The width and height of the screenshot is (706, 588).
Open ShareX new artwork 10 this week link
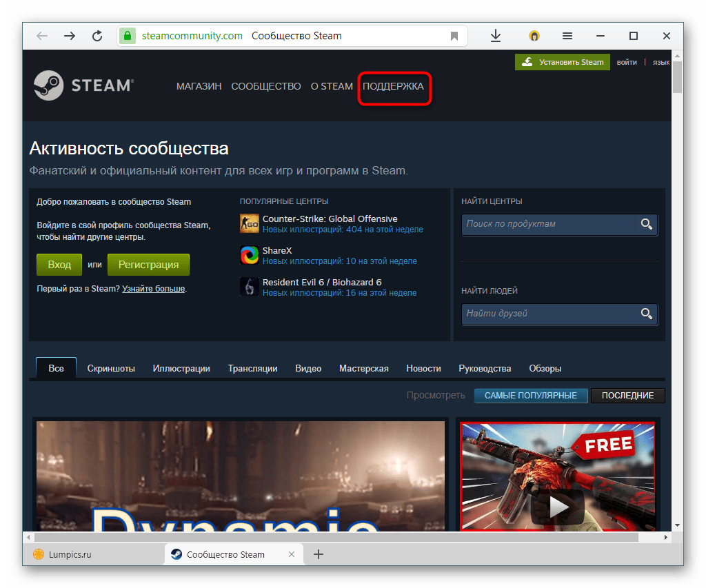pyautogui.click(x=339, y=261)
